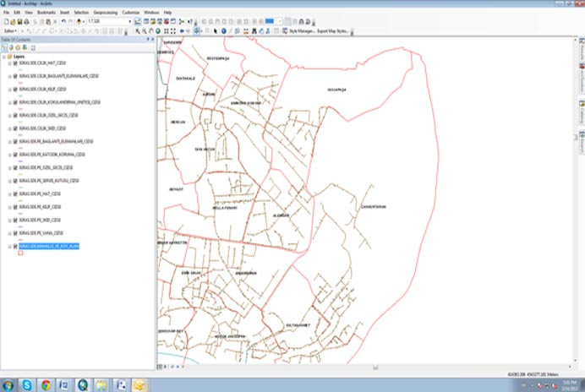Screen dimensions: 585x392
Task: Click the Export Map Styles button
Action: [332, 30]
